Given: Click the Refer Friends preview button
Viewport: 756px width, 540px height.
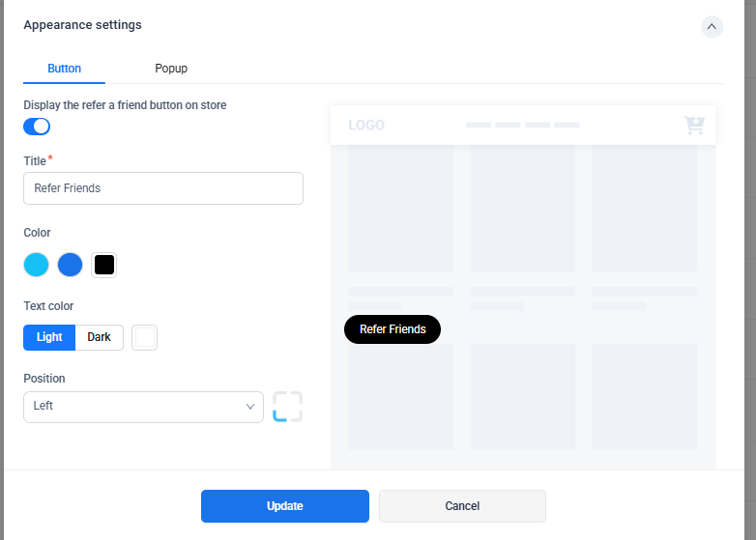Looking at the screenshot, I should point(393,329).
